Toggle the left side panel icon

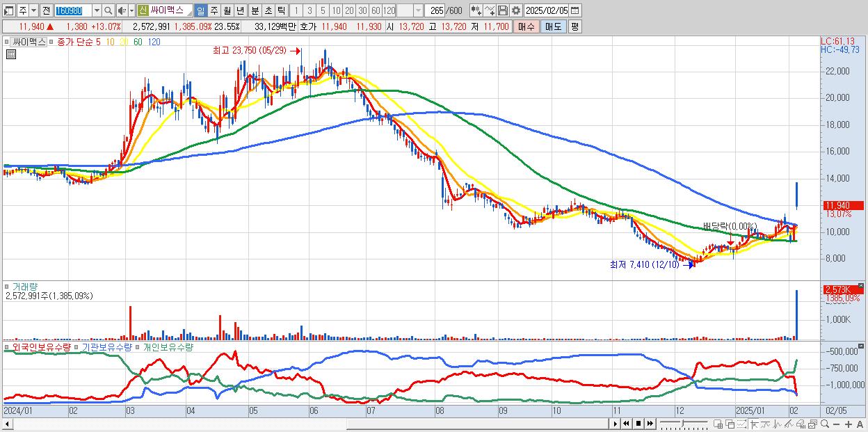point(8,10)
